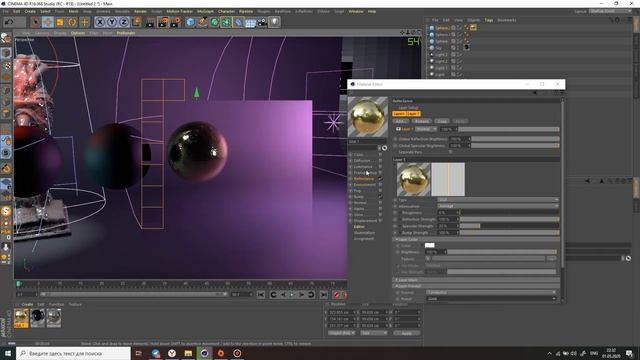Image resolution: width=640 pixels, height=360 pixels.
Task: Open the MoGraph menu
Action: click(205, 11)
